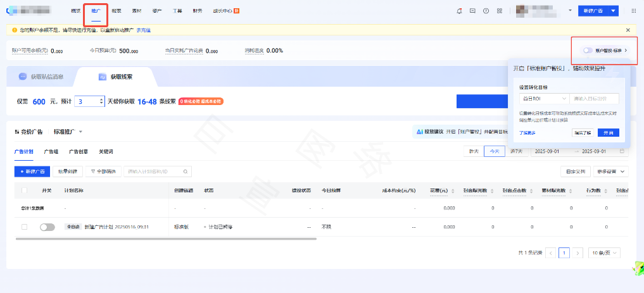Switch to the 获取私信消息 tab
Viewport: 644px width, 293px height.
[x=41, y=77]
